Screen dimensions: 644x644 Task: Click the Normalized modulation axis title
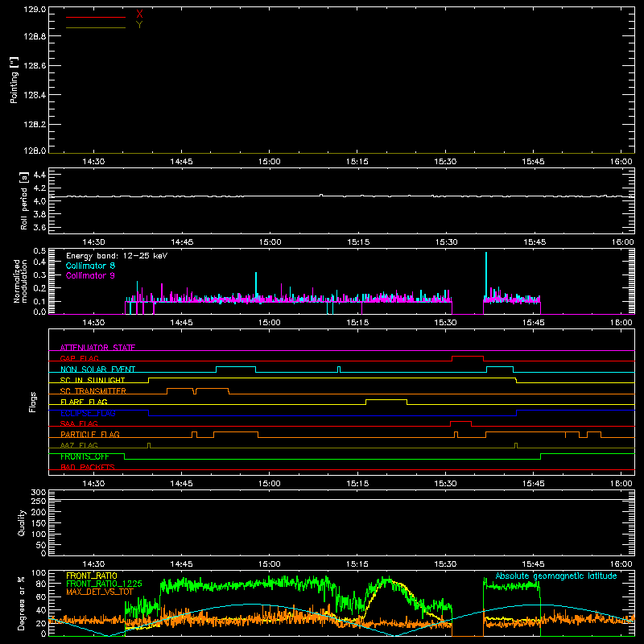point(20,281)
